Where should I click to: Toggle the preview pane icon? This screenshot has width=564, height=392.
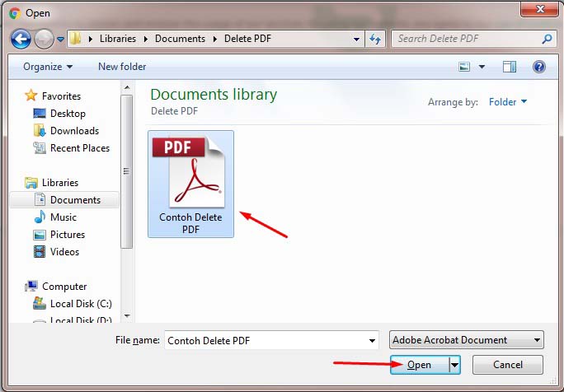[510, 67]
